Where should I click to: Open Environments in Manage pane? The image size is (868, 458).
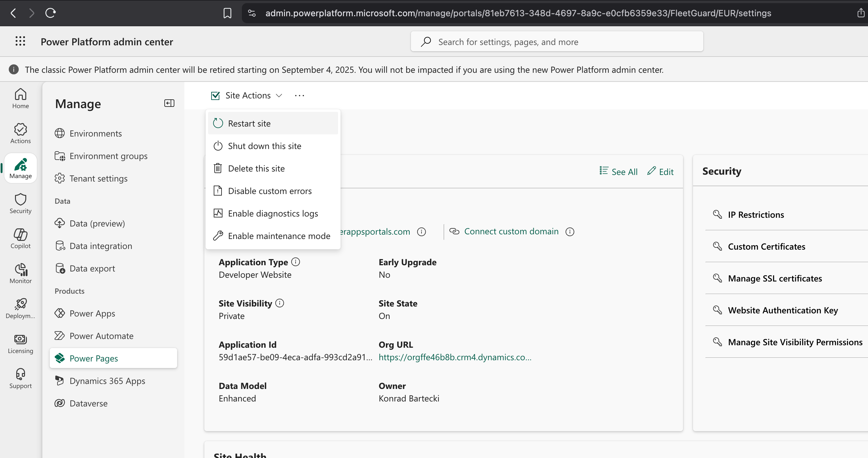[x=113, y=133]
